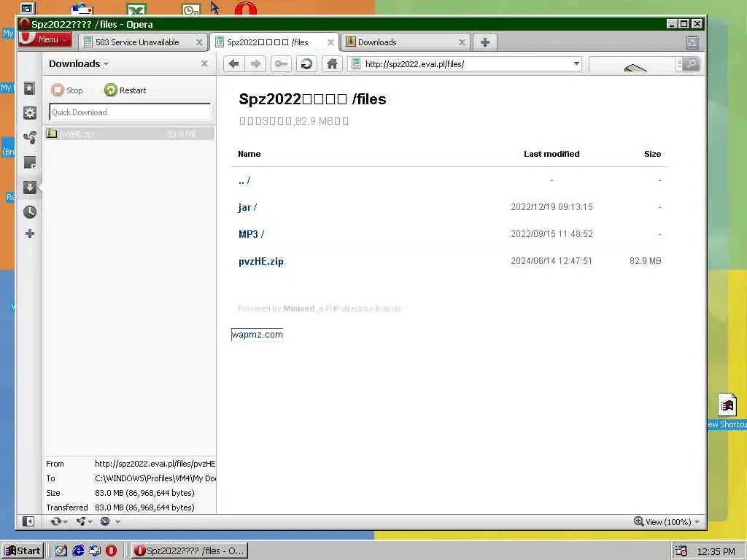The height and width of the screenshot is (560, 747).
Task: Open the MP3 / folder link
Action: coord(251,234)
